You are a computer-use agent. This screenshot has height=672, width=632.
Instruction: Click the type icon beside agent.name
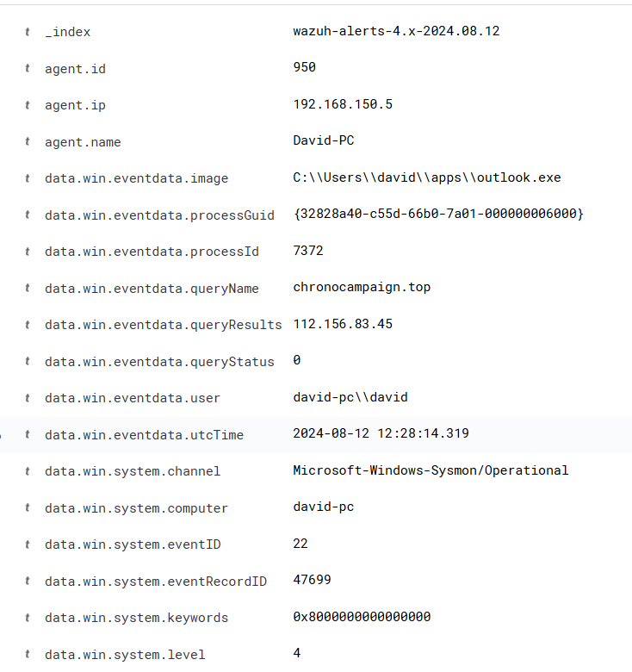(x=28, y=141)
